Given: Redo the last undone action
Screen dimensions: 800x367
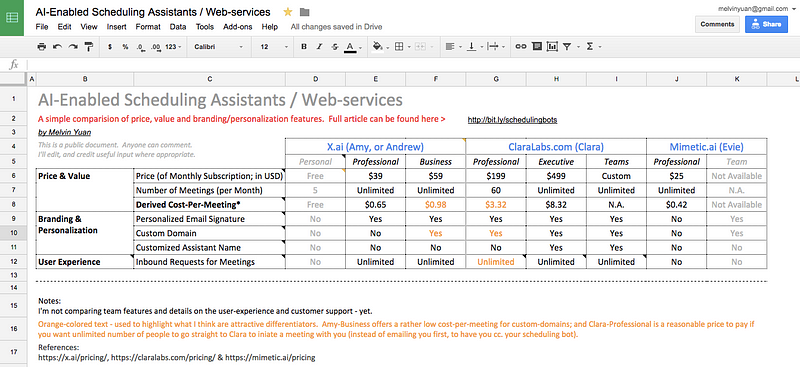Looking at the screenshot, I should pos(73,46).
